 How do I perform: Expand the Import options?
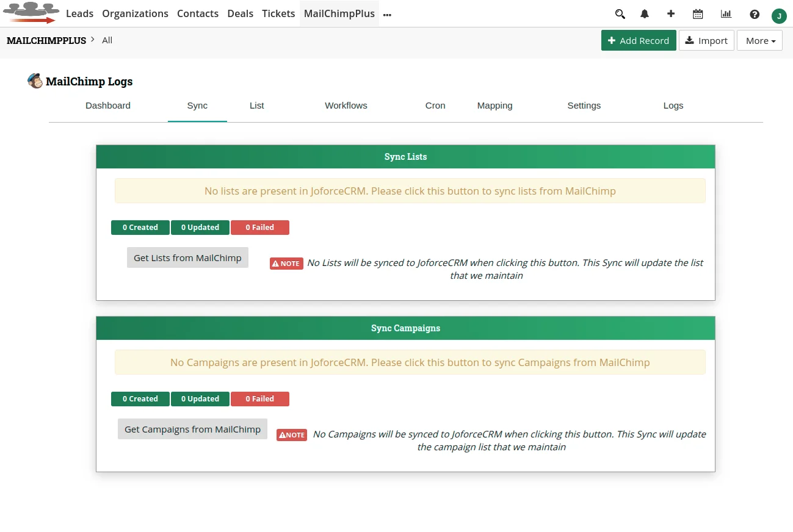pyautogui.click(x=706, y=40)
